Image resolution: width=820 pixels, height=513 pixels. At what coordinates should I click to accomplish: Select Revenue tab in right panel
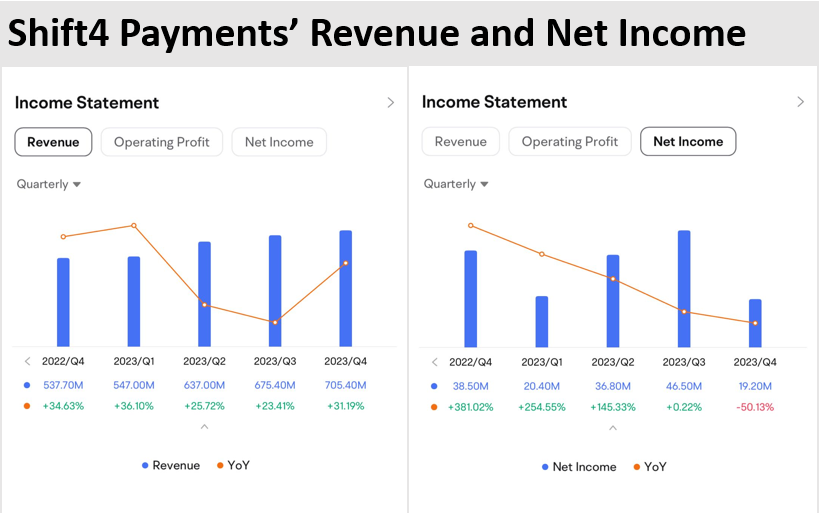(x=461, y=141)
